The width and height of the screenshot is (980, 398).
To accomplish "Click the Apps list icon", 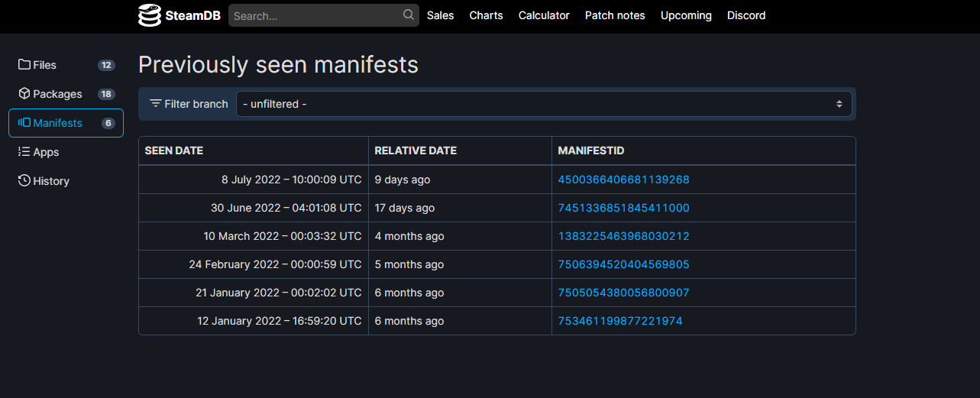I will 24,151.
